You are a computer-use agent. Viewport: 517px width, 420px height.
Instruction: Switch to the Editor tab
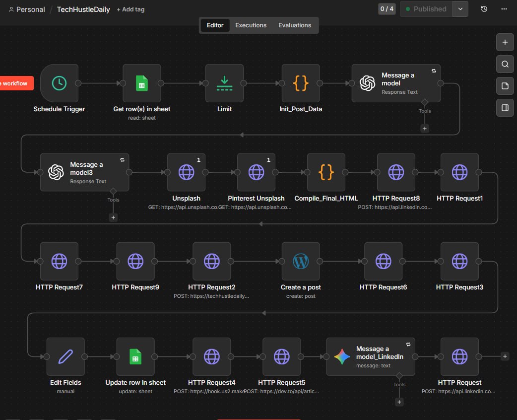(215, 25)
